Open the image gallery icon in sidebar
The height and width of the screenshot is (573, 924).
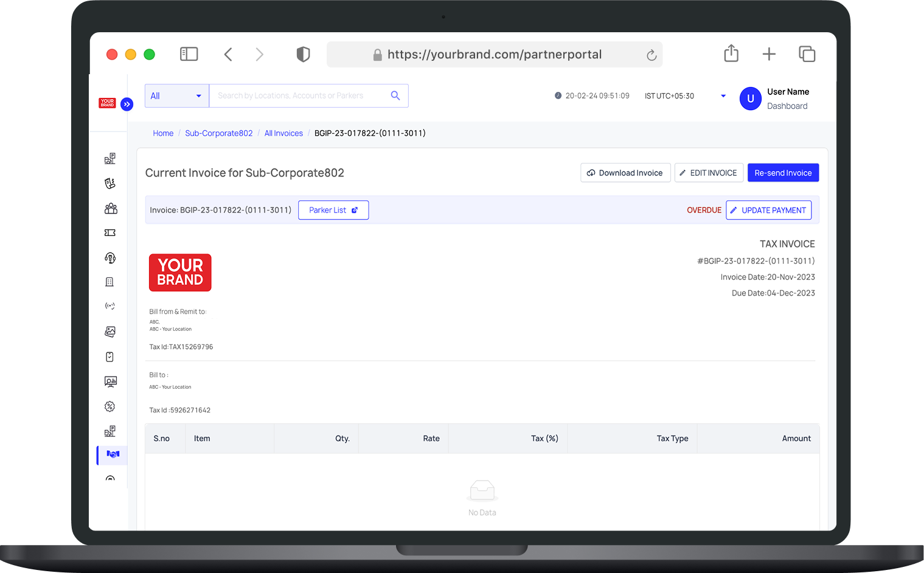[x=110, y=332]
